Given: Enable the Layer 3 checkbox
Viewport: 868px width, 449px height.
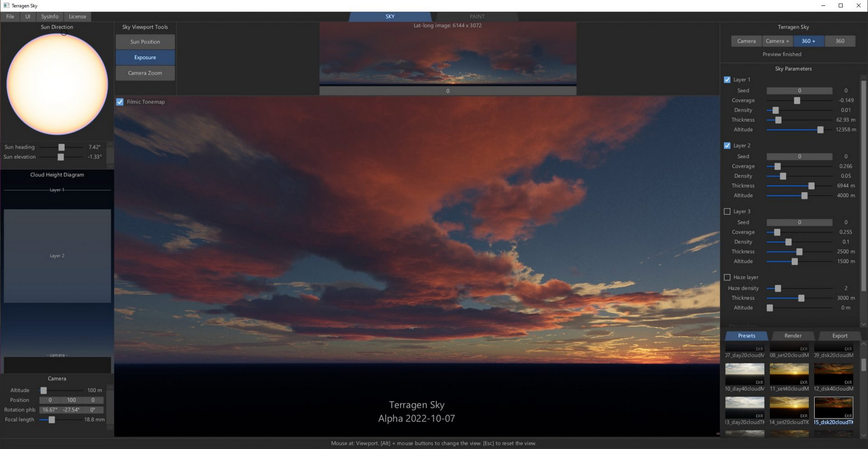Looking at the screenshot, I should (x=727, y=212).
